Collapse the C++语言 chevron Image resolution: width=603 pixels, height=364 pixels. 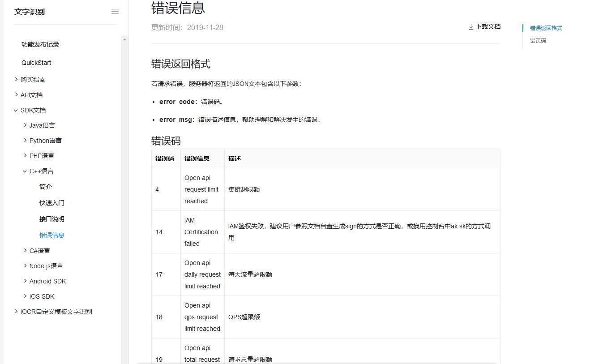click(25, 171)
